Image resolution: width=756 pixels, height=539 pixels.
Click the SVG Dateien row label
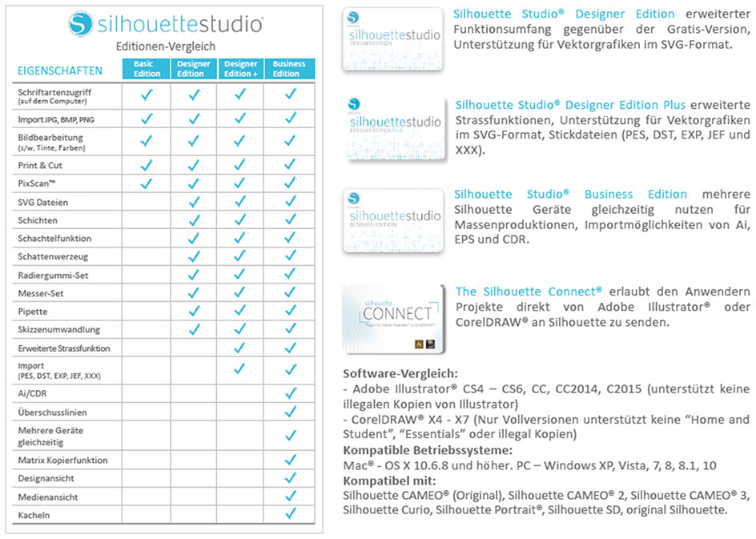[42, 202]
